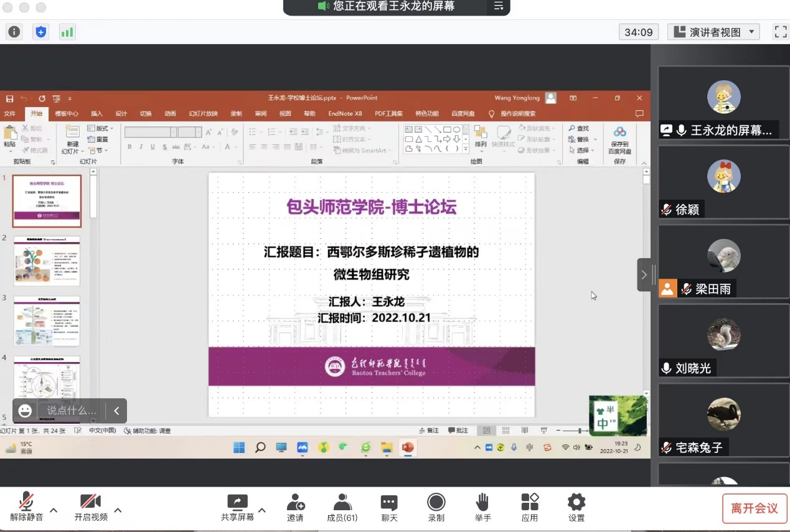The width and height of the screenshot is (790, 532).
Task: Start screen sharing with 共享屏幕
Action: [237, 506]
